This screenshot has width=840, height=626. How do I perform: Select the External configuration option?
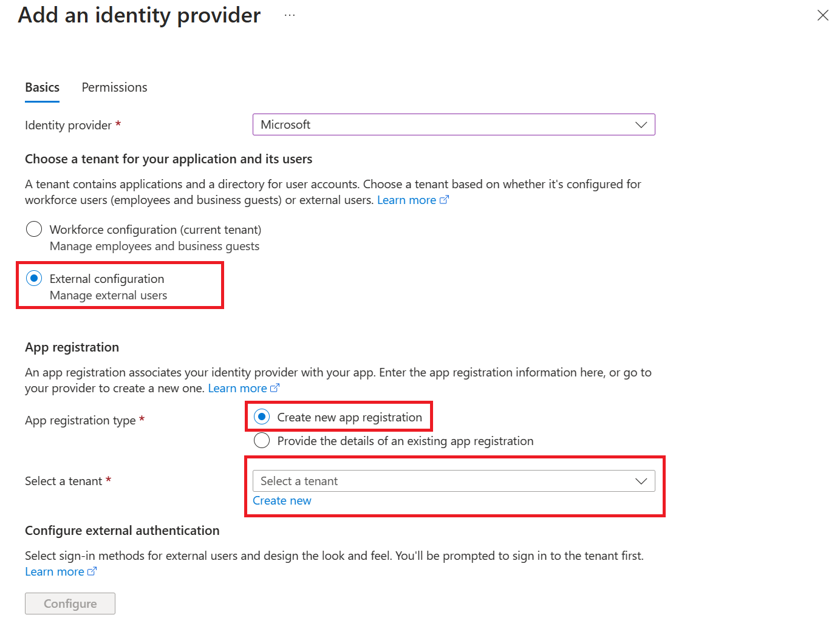tap(34, 278)
